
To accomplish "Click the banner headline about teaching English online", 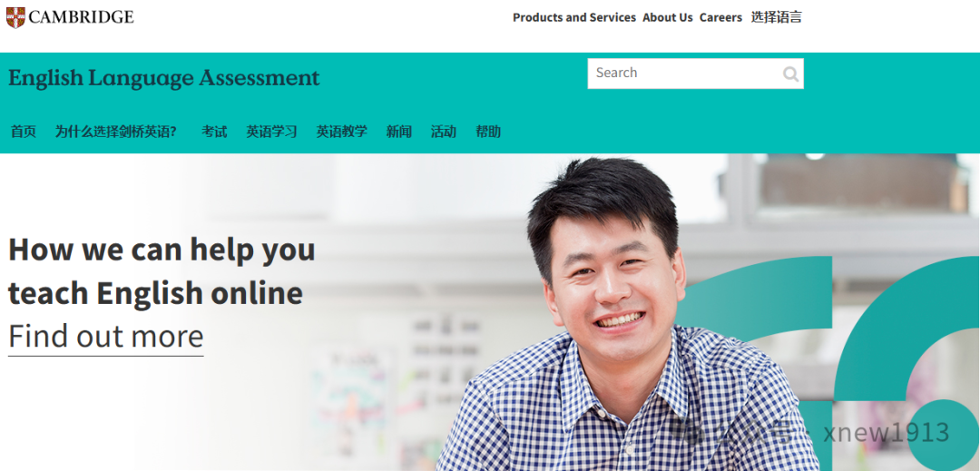I will coord(162,271).
